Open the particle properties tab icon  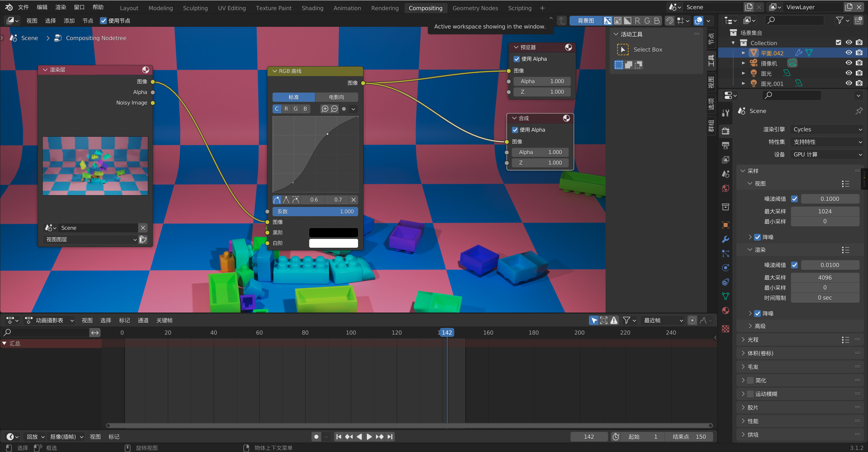(726, 253)
